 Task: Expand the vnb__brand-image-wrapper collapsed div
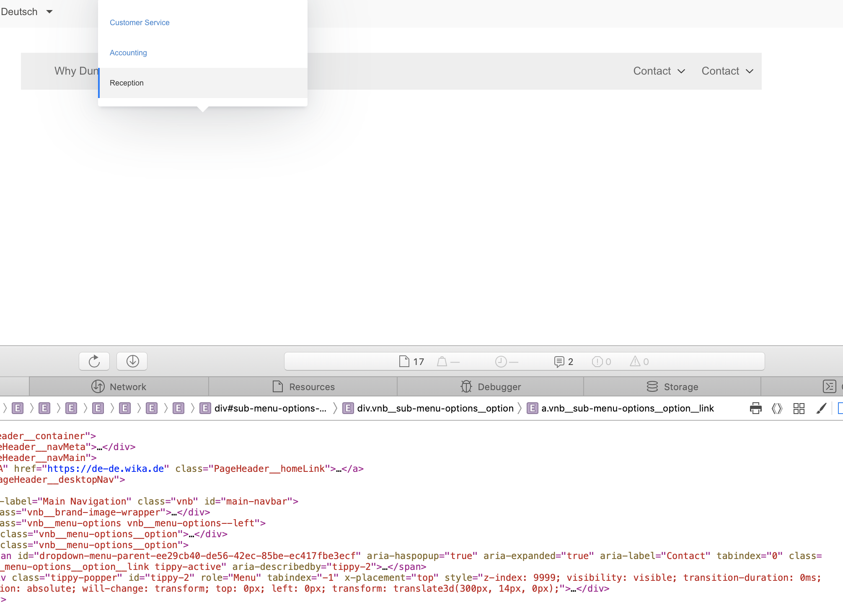click(174, 512)
